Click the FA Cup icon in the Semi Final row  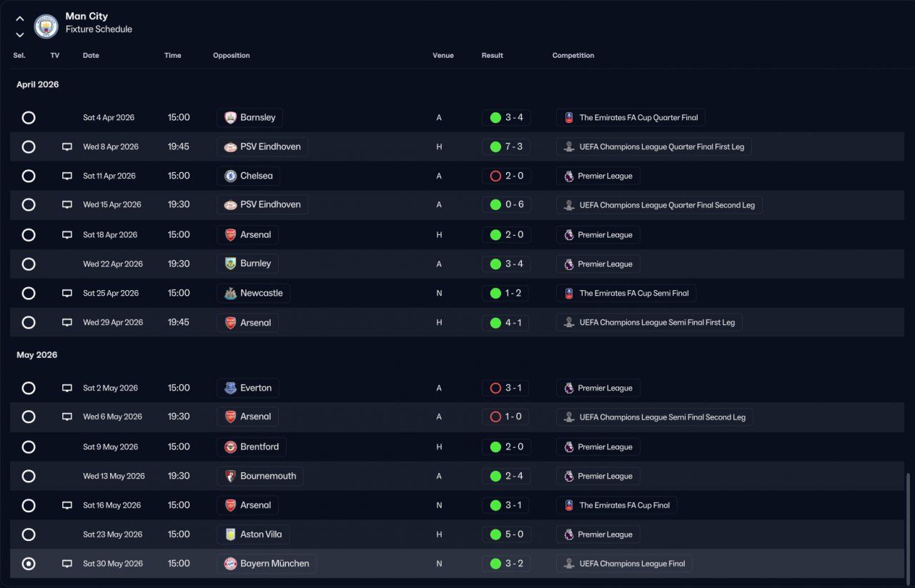coord(569,293)
